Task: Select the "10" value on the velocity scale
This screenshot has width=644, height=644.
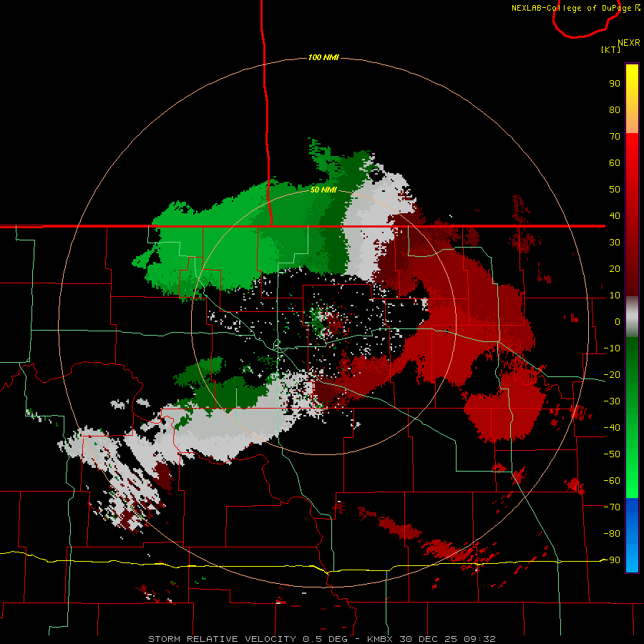Action: tap(615, 296)
